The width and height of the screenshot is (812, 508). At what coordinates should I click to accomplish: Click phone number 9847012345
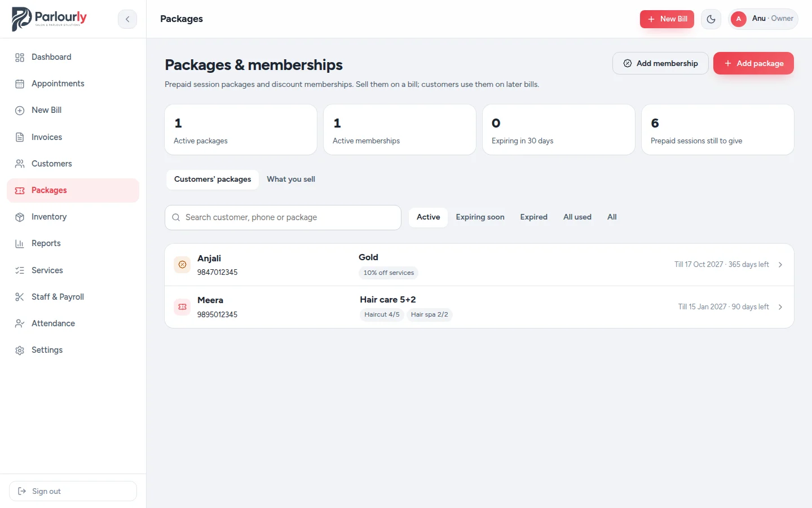tap(217, 272)
